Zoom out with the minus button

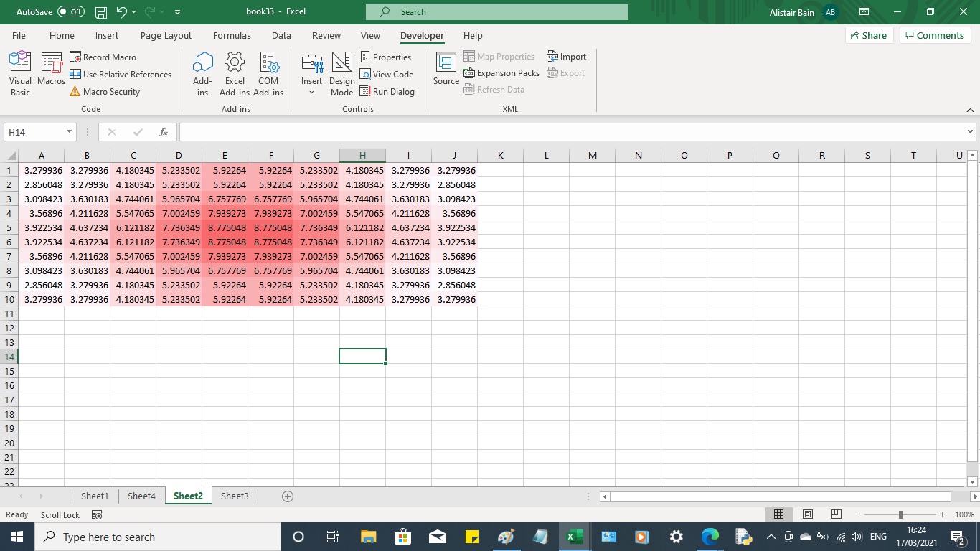point(858,514)
